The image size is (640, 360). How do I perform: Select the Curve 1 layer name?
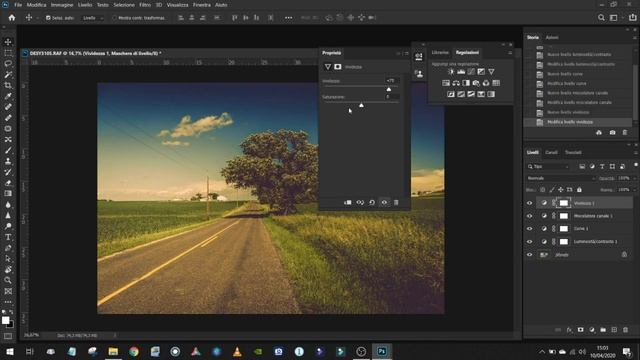click(x=581, y=229)
